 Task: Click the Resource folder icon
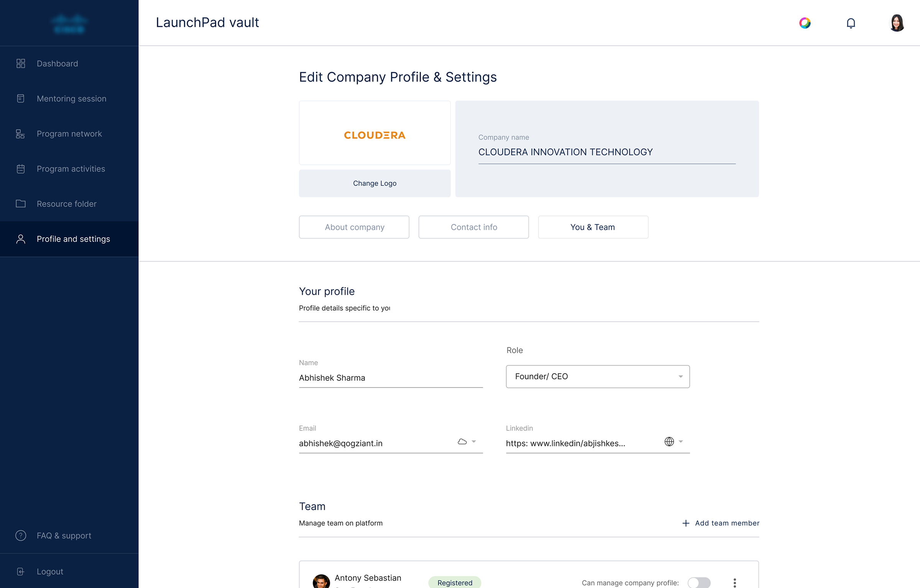[21, 204]
